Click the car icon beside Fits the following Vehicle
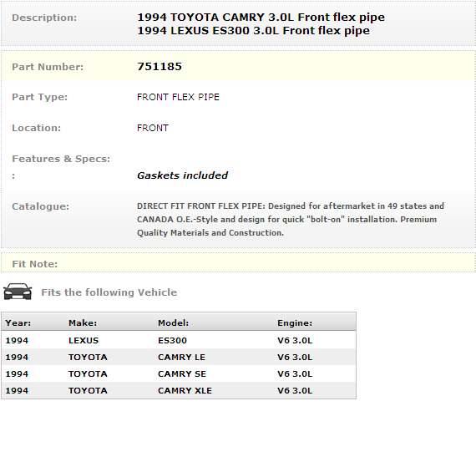 18,292
